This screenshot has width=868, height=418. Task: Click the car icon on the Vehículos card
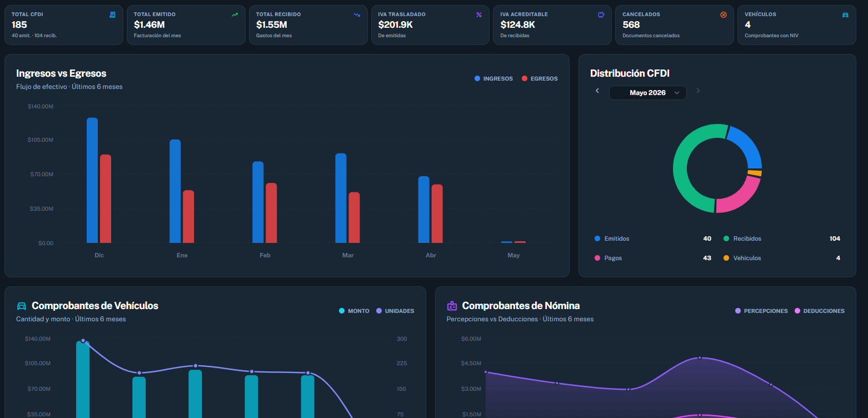pyautogui.click(x=845, y=14)
